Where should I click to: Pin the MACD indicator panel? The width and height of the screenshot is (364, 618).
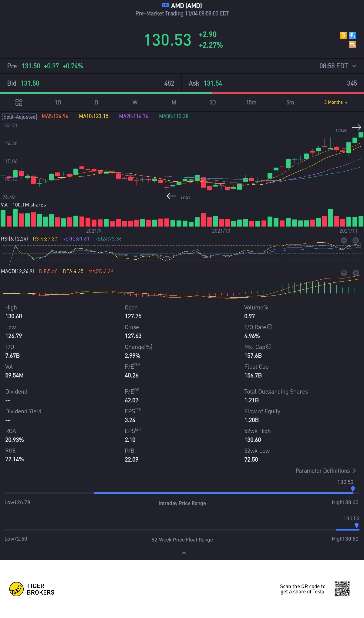[344, 273]
